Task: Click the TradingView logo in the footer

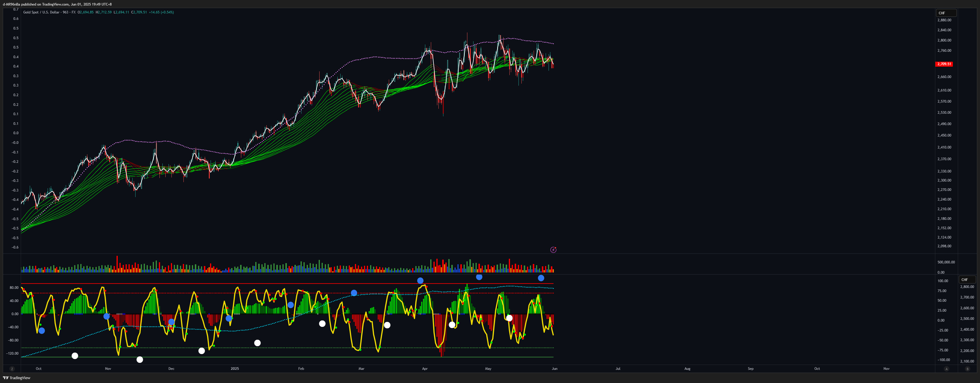Action: click(17, 378)
